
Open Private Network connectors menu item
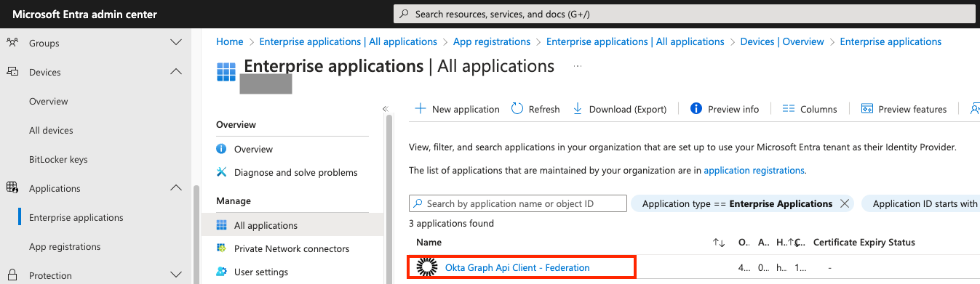292,248
